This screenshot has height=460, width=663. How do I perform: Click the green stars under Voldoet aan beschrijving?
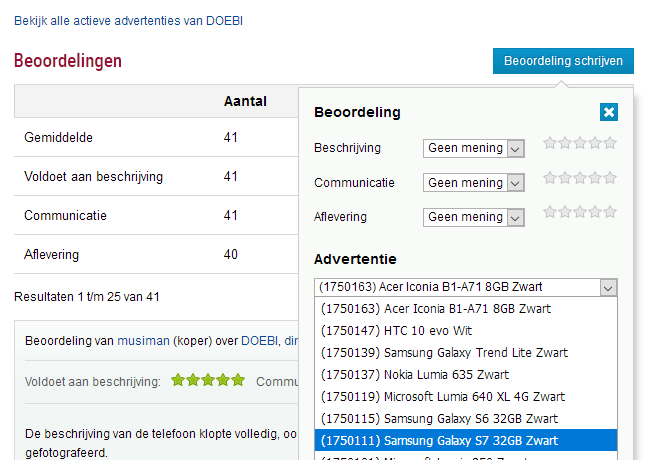tap(207, 380)
